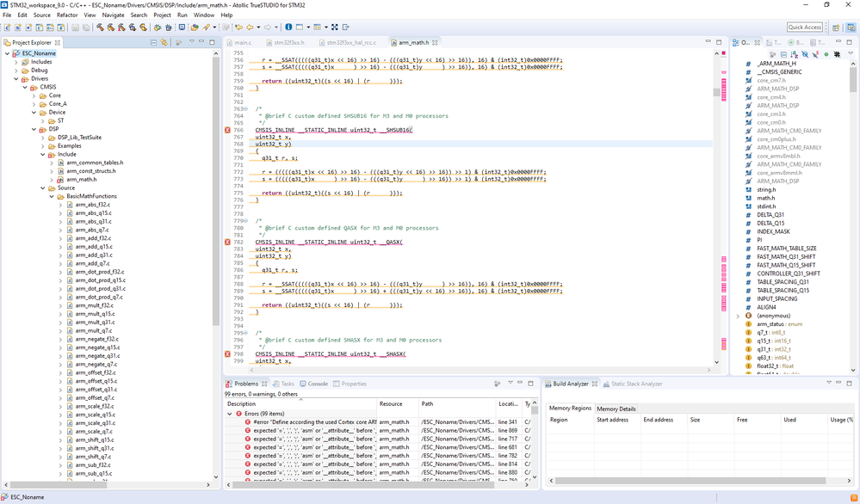The height and width of the screenshot is (504, 860).
Task: Click the green dot filter icon in Outline
Action: [826, 54]
